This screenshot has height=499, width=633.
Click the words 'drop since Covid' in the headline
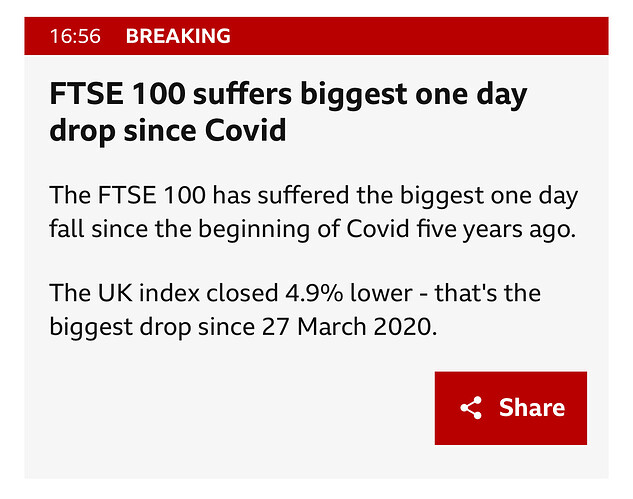[168, 131]
